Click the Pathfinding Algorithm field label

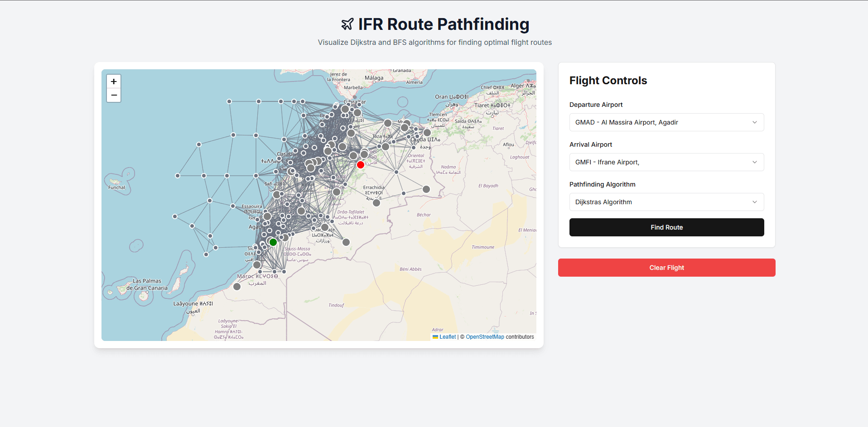[x=602, y=184]
